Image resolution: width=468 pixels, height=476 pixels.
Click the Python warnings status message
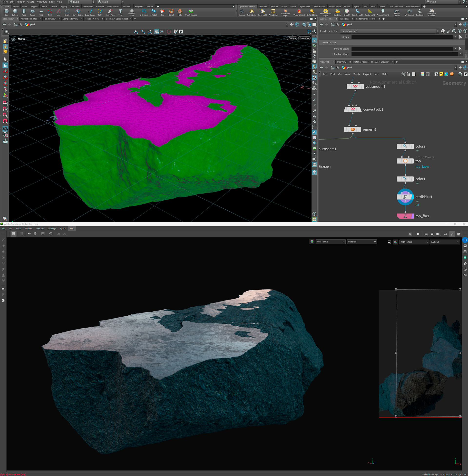coord(13,474)
